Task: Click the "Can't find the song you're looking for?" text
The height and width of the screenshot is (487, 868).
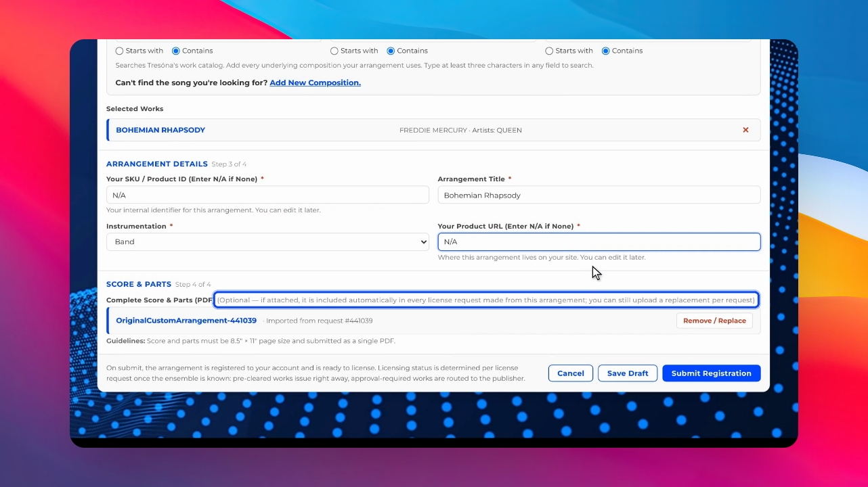Action: pyautogui.click(x=191, y=83)
